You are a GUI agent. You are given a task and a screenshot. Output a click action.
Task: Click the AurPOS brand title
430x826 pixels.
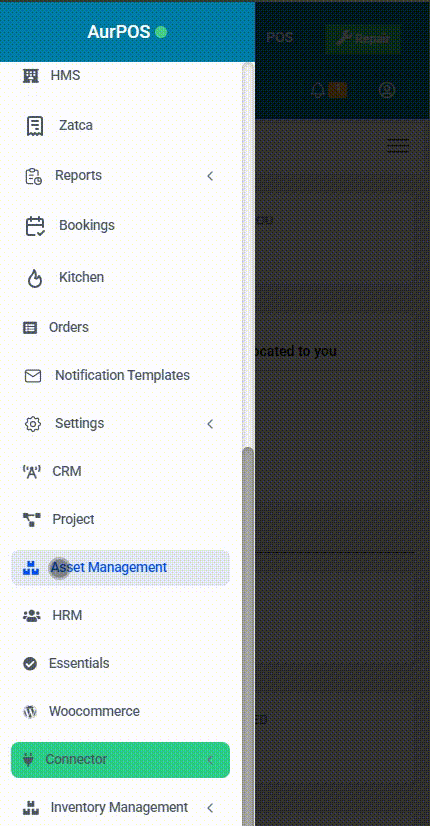(119, 32)
